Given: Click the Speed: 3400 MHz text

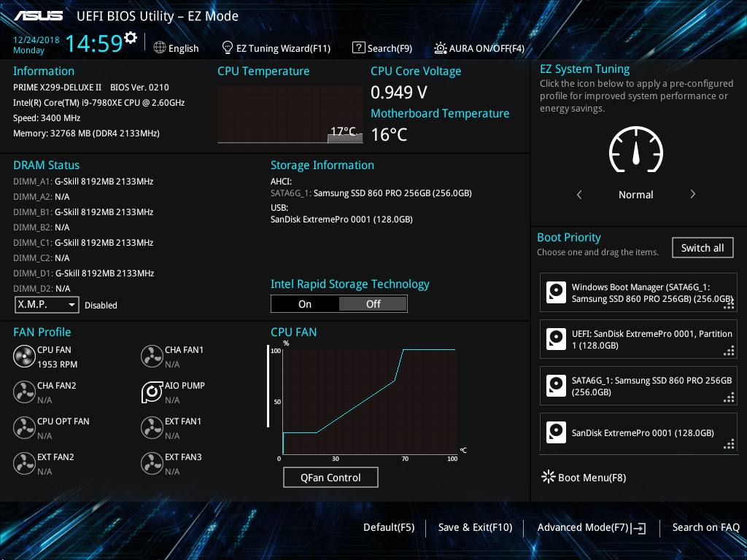Looking at the screenshot, I should (47, 117).
